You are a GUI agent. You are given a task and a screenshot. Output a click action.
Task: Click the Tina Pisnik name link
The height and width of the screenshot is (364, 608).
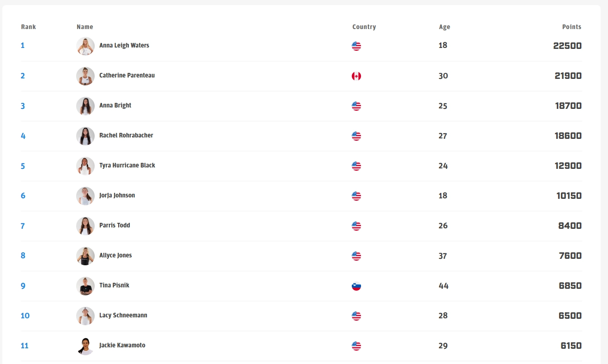114,286
